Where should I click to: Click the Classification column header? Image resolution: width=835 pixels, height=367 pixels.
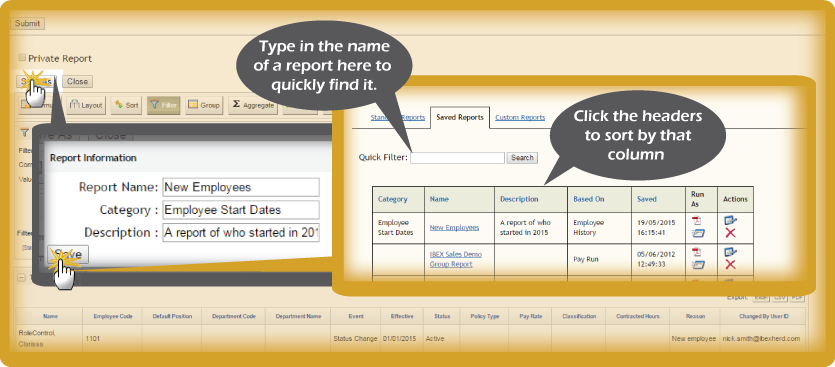[x=579, y=316]
